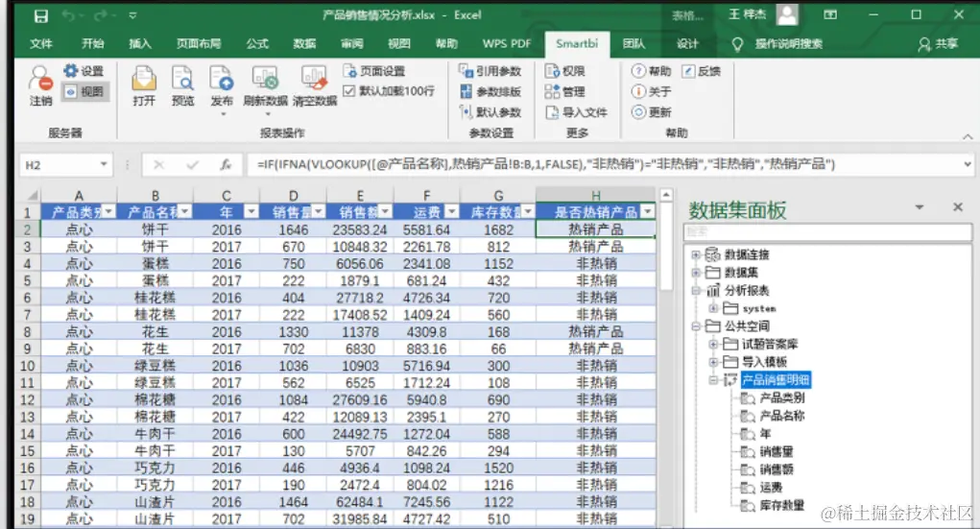Expand the formula bar
The height and width of the screenshot is (529, 980).
[x=967, y=164]
